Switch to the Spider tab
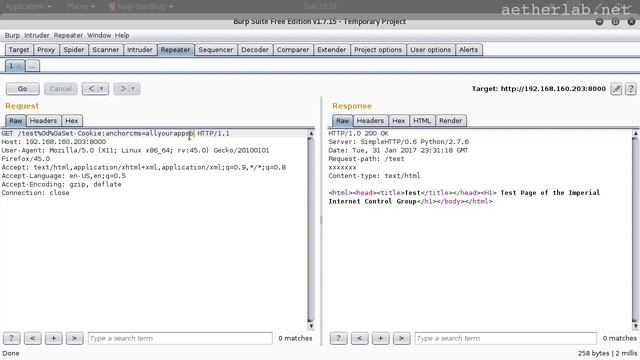 point(74,50)
